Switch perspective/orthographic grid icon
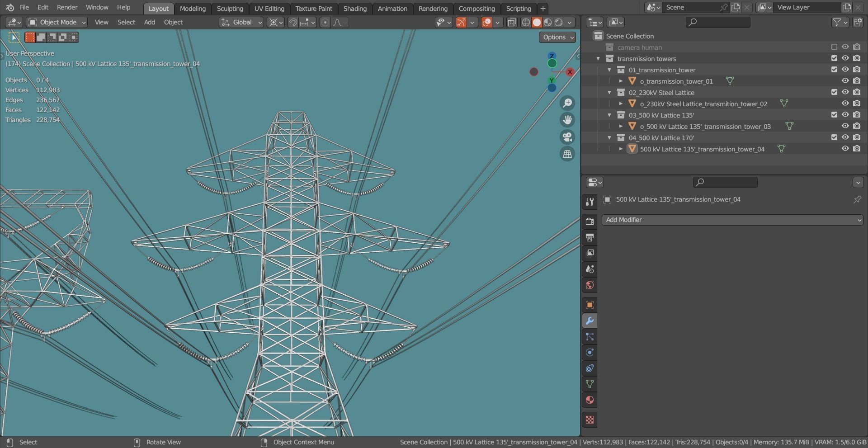 tap(567, 154)
